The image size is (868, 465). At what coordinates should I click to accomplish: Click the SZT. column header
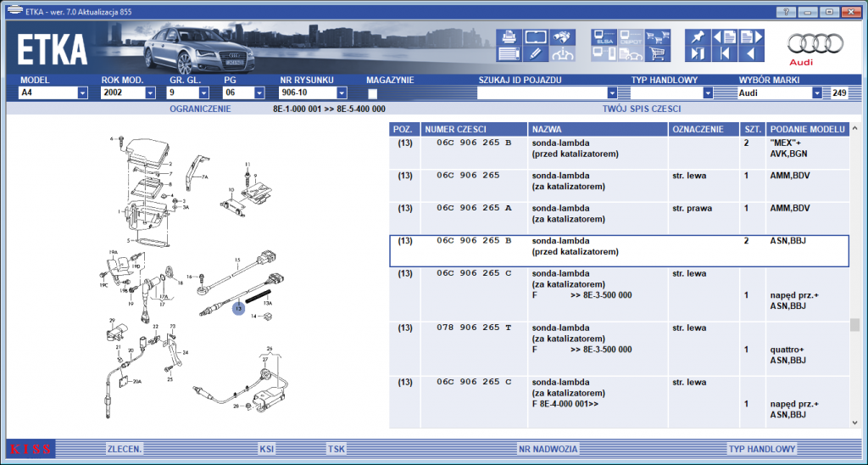pyautogui.click(x=753, y=129)
